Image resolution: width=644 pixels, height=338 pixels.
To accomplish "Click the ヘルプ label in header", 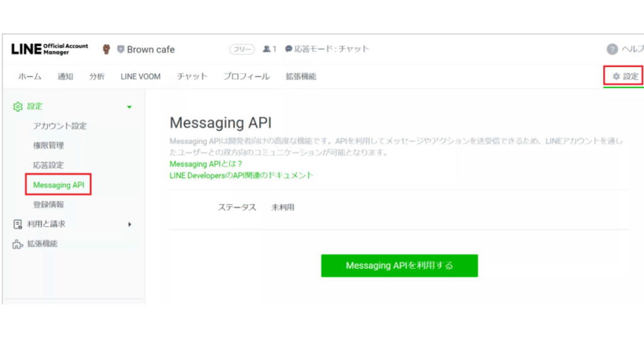I will 633,49.
